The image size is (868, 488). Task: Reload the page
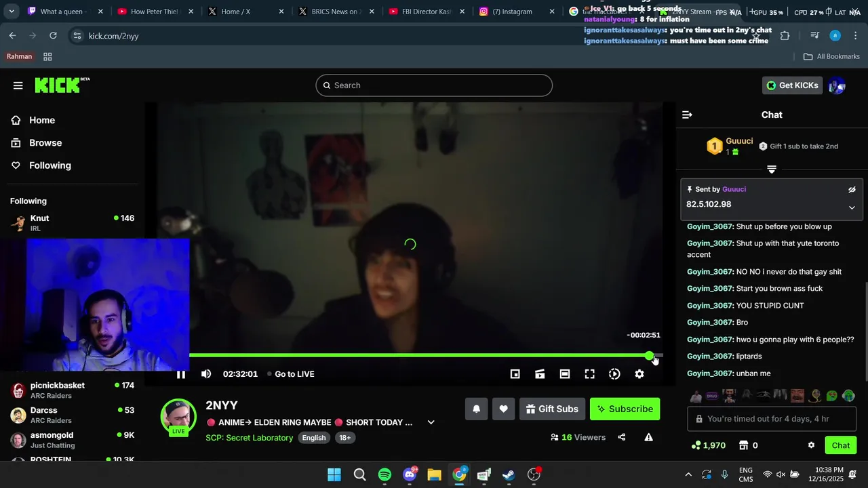53,35
